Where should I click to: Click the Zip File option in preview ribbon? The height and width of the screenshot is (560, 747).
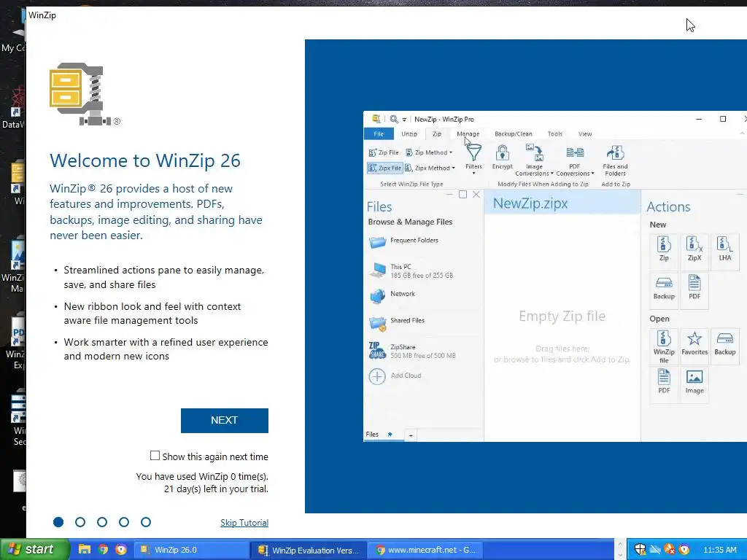(384, 152)
